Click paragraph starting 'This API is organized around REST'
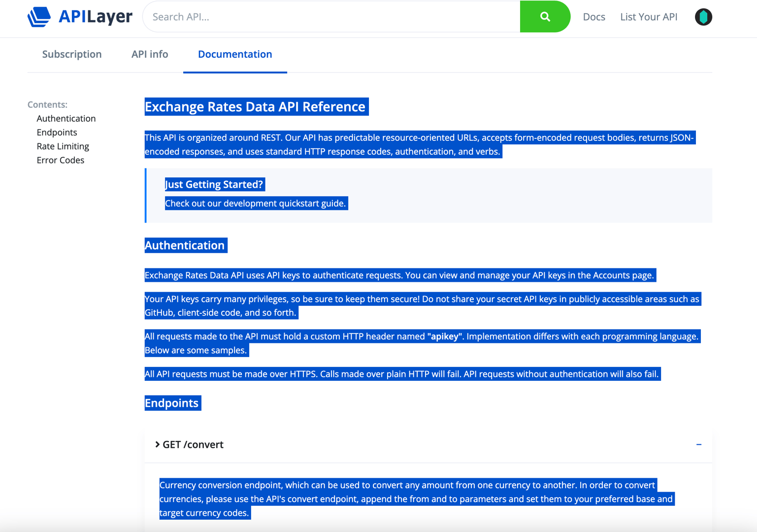 [420, 144]
